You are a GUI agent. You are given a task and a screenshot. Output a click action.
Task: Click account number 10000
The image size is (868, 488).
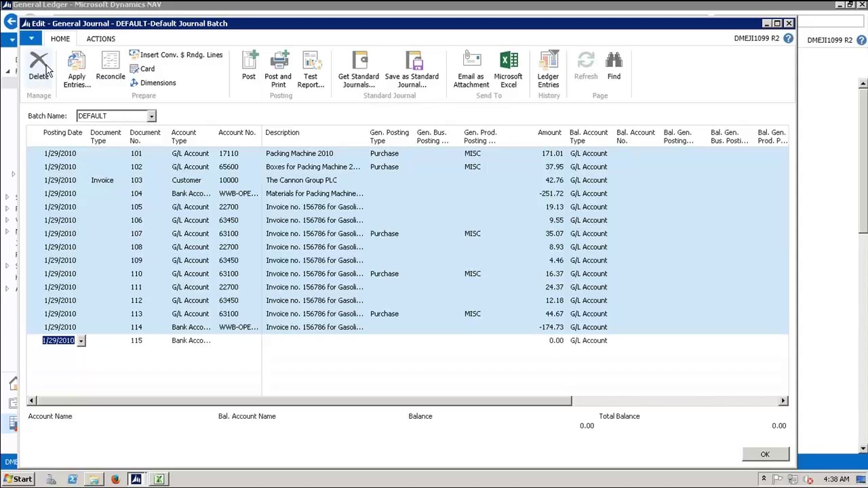coord(229,180)
